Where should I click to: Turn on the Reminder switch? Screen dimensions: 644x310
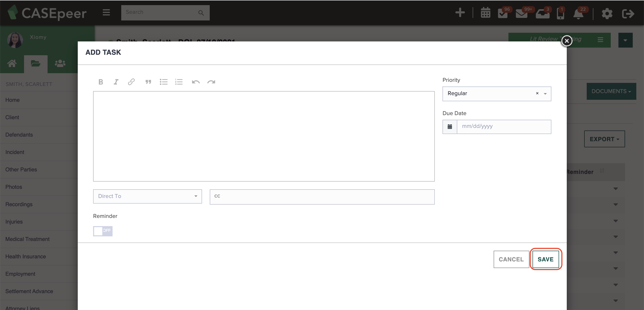click(x=103, y=231)
